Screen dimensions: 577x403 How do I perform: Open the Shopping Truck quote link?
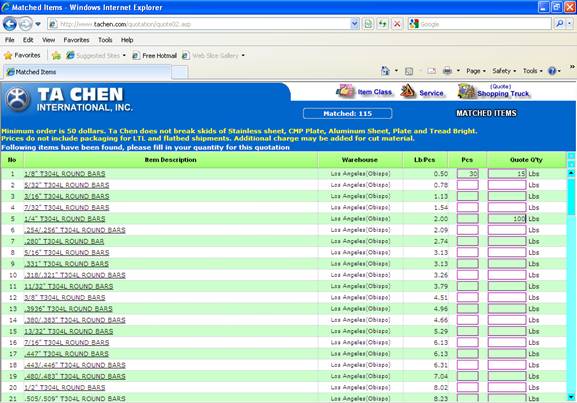[494, 91]
